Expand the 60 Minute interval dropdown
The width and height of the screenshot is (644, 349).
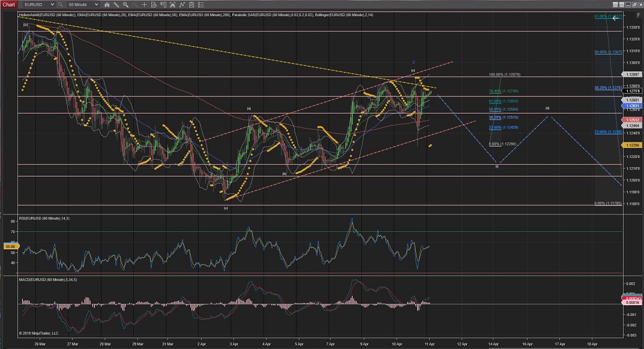coord(97,4)
